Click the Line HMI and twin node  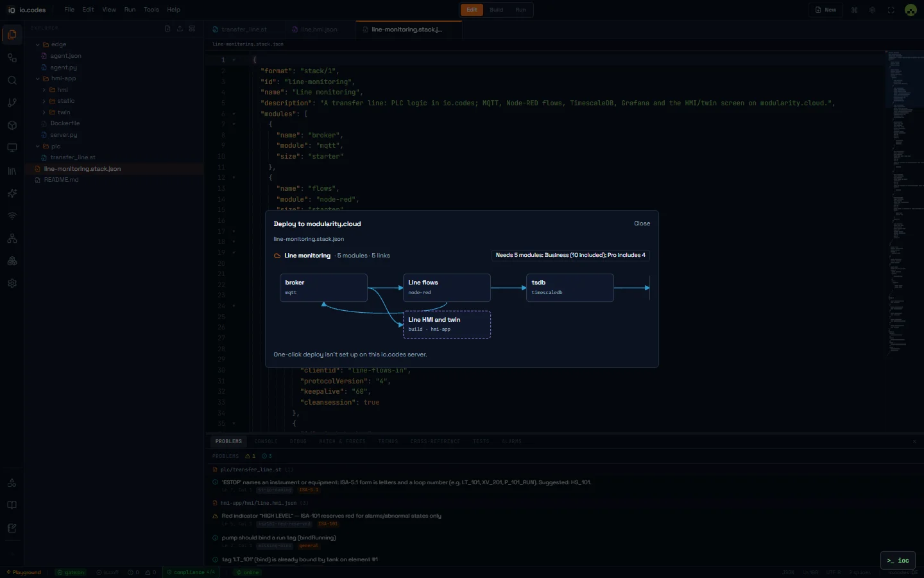pos(447,324)
